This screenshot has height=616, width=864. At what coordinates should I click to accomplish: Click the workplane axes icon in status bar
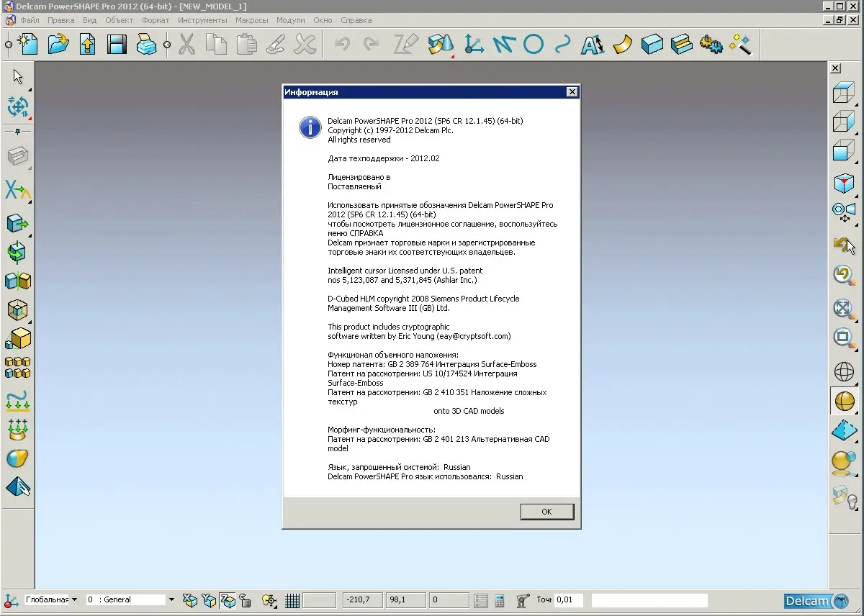(x=12, y=600)
